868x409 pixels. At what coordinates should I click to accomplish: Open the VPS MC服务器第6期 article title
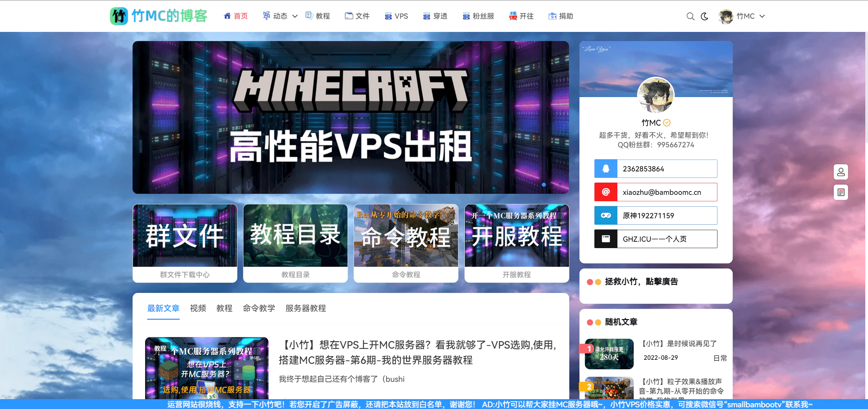tap(418, 352)
